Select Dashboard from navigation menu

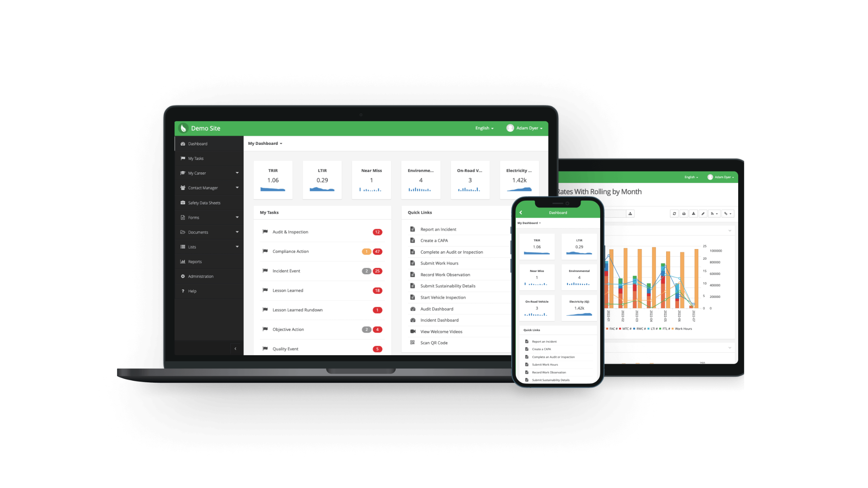[x=197, y=143]
